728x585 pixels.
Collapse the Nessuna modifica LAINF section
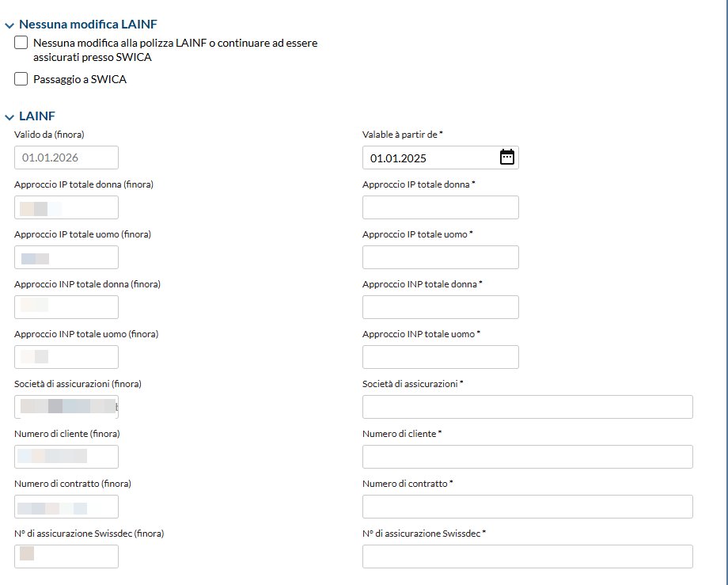[x=9, y=25]
